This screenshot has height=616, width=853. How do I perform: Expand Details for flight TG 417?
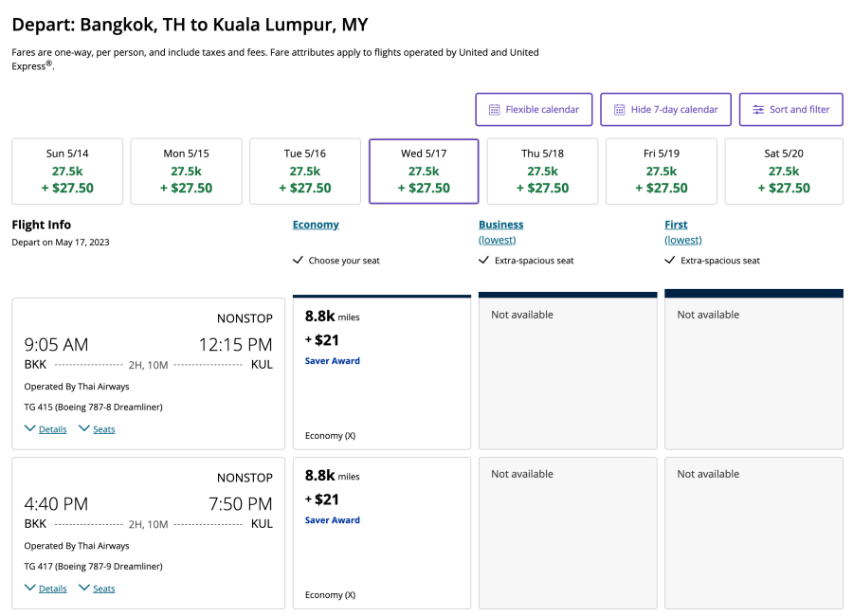pos(45,589)
